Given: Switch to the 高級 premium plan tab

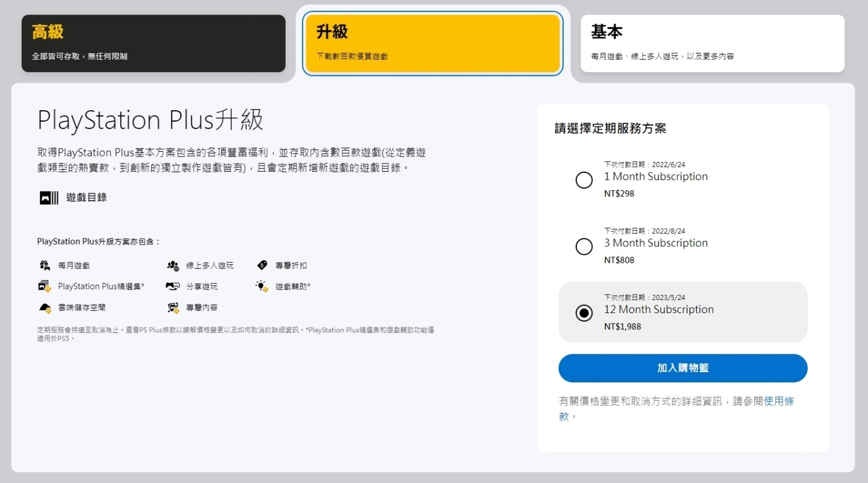Looking at the screenshot, I should (x=154, y=43).
